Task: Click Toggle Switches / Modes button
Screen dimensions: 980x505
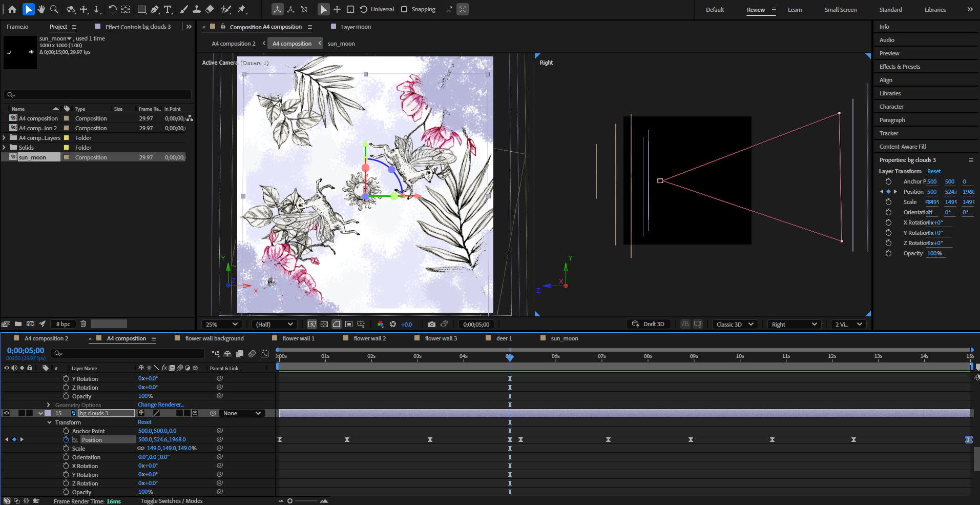Action: [x=171, y=501]
